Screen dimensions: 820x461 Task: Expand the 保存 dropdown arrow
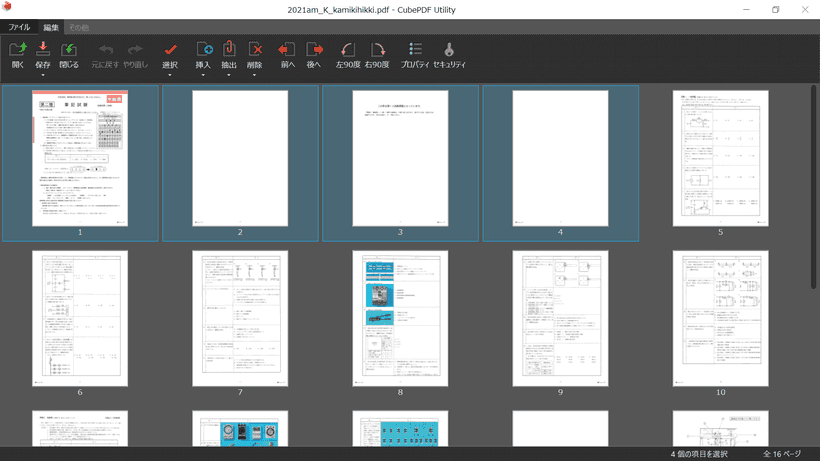point(43,75)
